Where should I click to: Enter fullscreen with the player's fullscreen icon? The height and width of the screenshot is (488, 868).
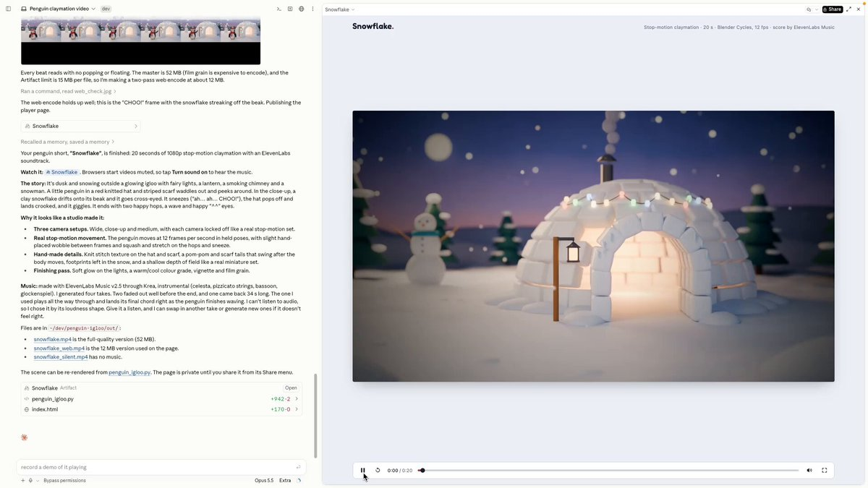tap(824, 470)
